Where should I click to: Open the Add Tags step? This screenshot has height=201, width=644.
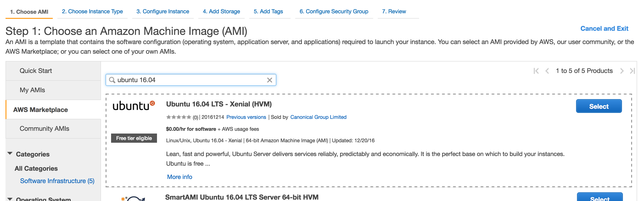[268, 11]
